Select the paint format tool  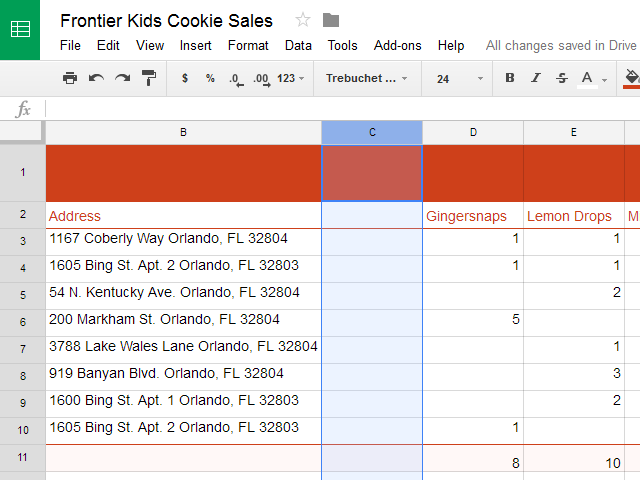[x=149, y=78]
